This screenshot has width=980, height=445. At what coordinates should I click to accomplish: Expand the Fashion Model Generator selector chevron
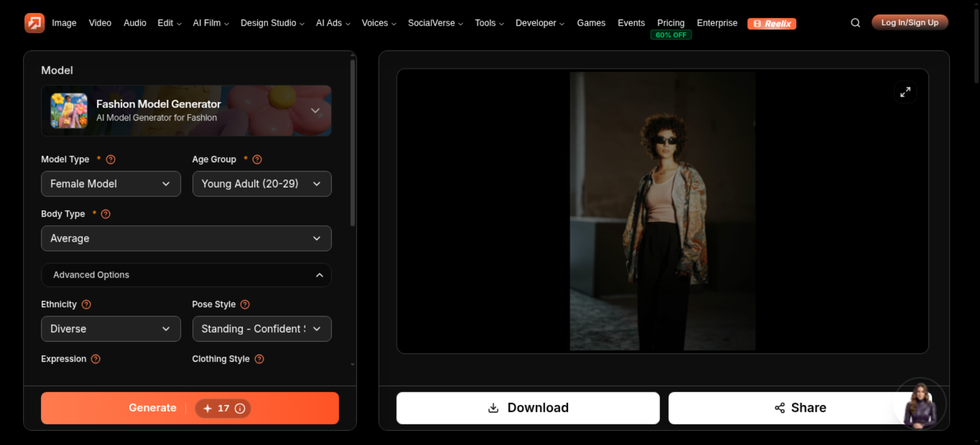pyautogui.click(x=315, y=111)
